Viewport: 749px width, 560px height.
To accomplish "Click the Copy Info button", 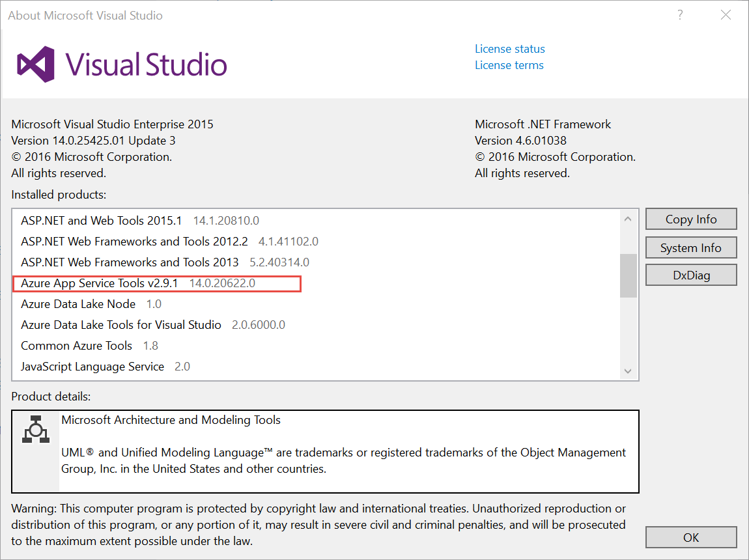I will [x=691, y=219].
